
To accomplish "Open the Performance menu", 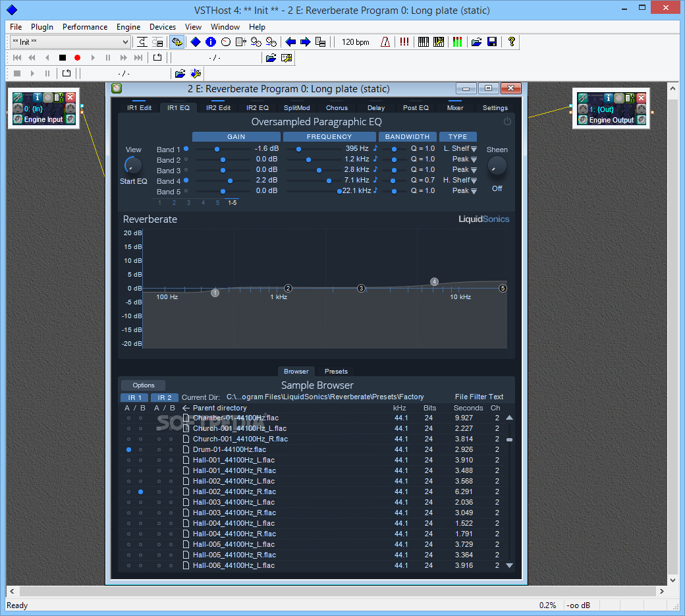I will pos(85,26).
